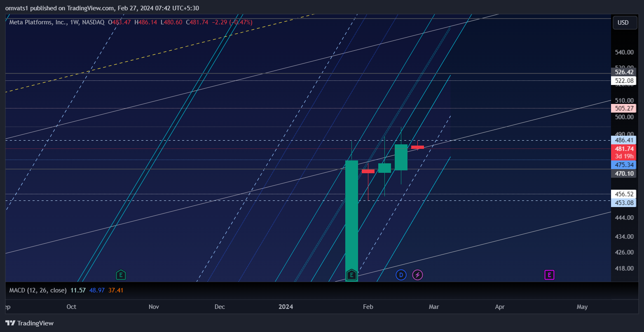Click the earnings E marker under the tall green candle
Screen dimensions: 644x332
(x=351, y=275)
